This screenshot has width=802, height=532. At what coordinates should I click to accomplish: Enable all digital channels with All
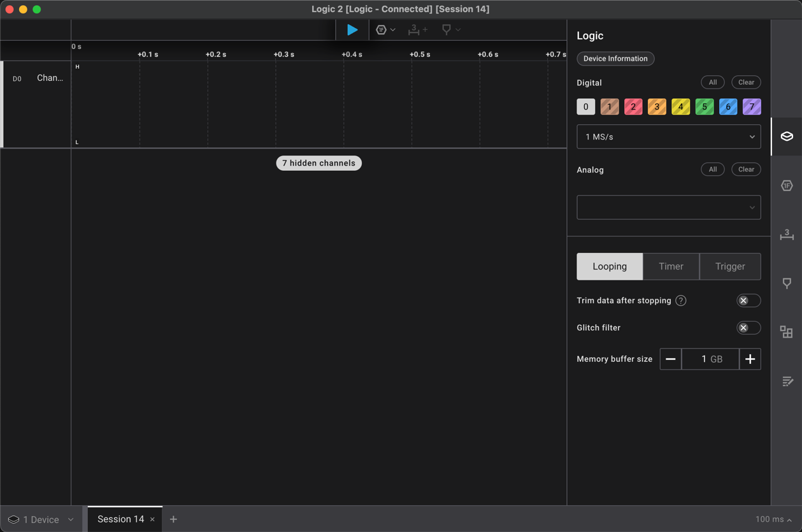(x=713, y=82)
